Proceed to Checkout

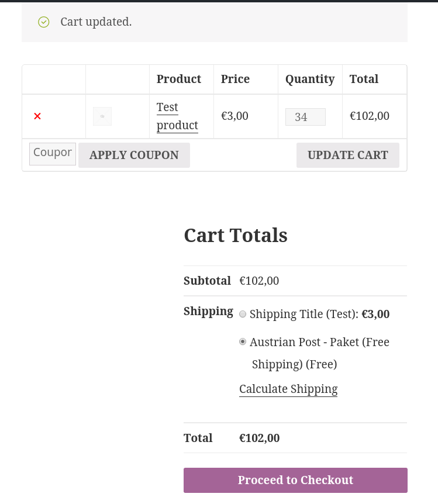coord(295,480)
